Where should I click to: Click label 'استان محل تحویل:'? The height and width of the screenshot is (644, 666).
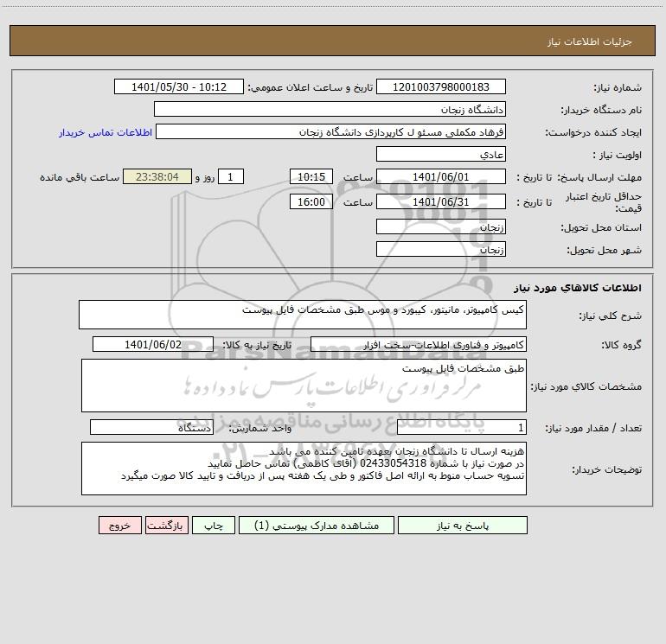pos(601,228)
